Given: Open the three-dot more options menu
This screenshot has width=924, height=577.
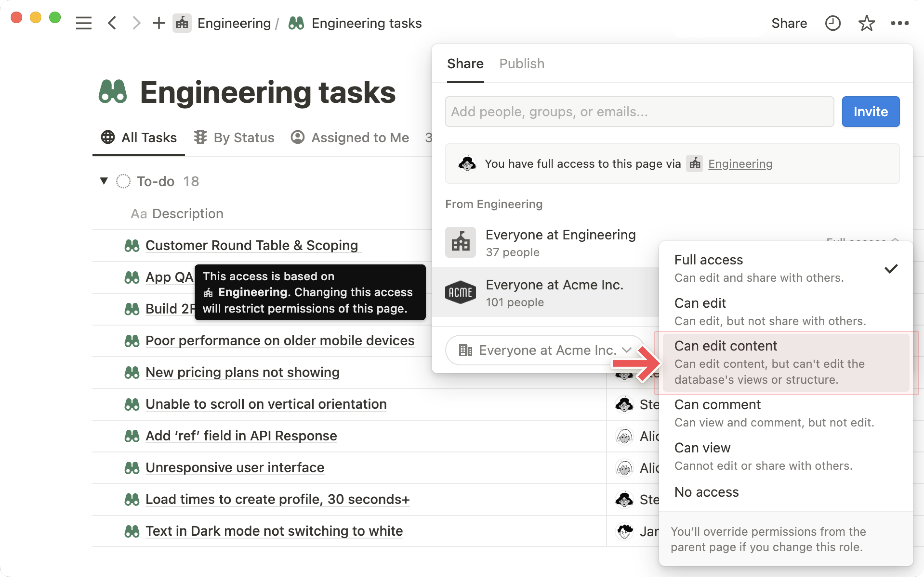Looking at the screenshot, I should [899, 23].
